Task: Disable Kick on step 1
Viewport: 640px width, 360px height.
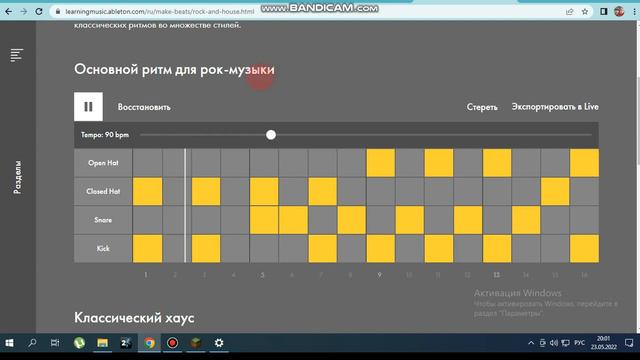Action: tap(147, 249)
